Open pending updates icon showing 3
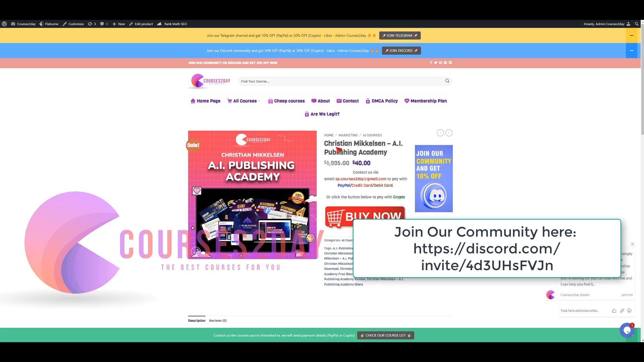Image resolution: width=644 pixels, height=362 pixels. (x=92, y=24)
